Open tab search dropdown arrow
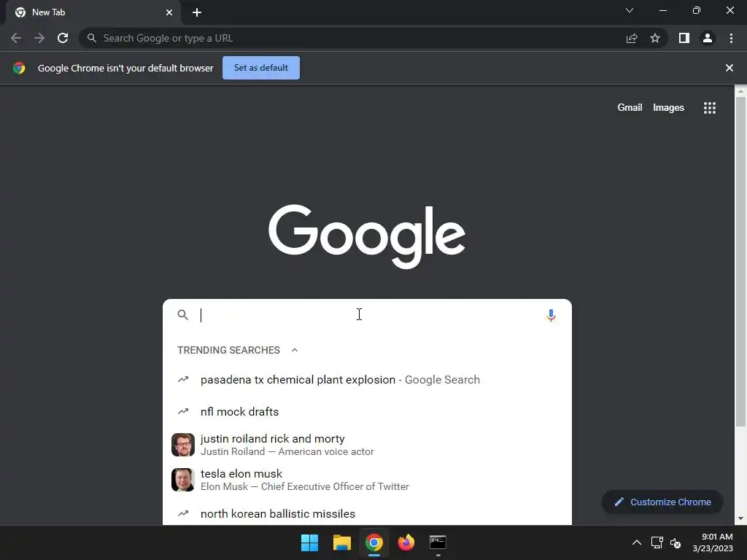Image resolution: width=747 pixels, height=560 pixels. 630,10
